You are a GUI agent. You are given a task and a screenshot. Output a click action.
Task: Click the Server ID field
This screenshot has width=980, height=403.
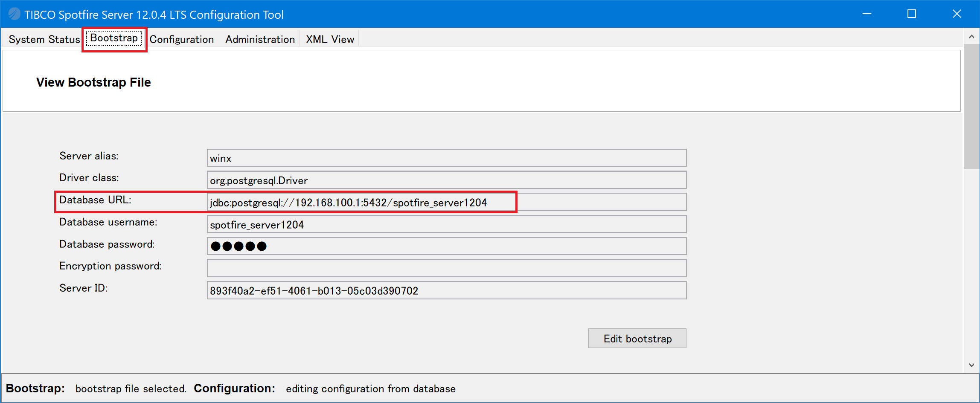[x=447, y=290]
